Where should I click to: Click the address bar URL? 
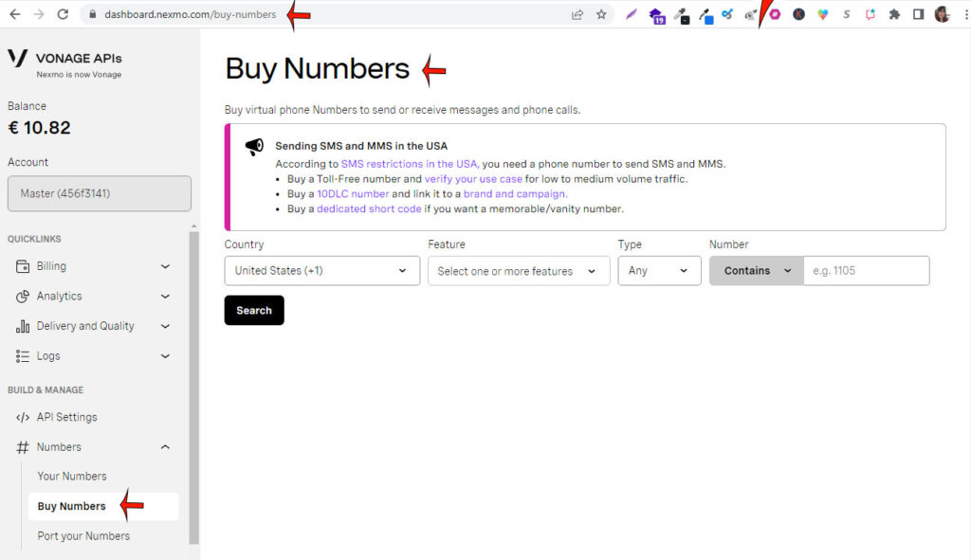point(190,14)
